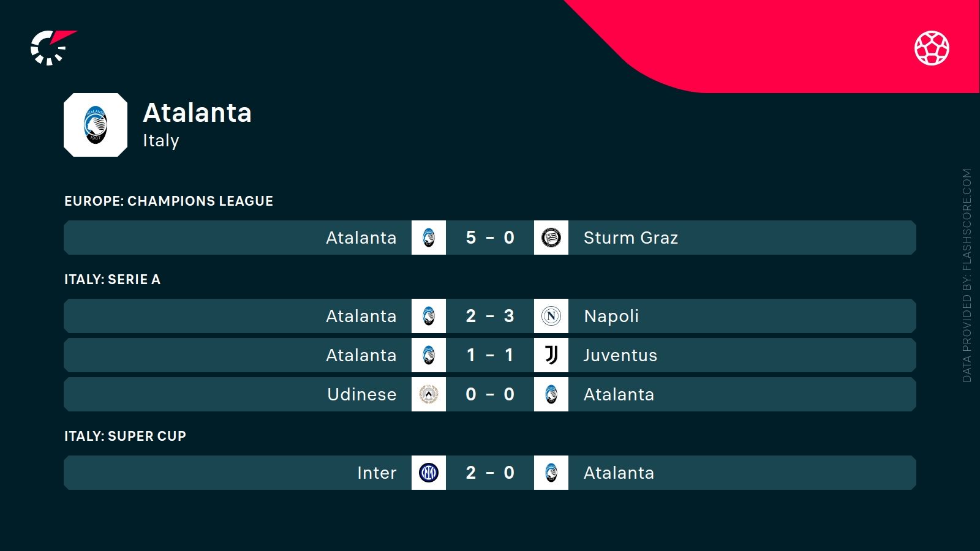Click Atalanta's crest in the Sturm Graz match

(x=429, y=238)
